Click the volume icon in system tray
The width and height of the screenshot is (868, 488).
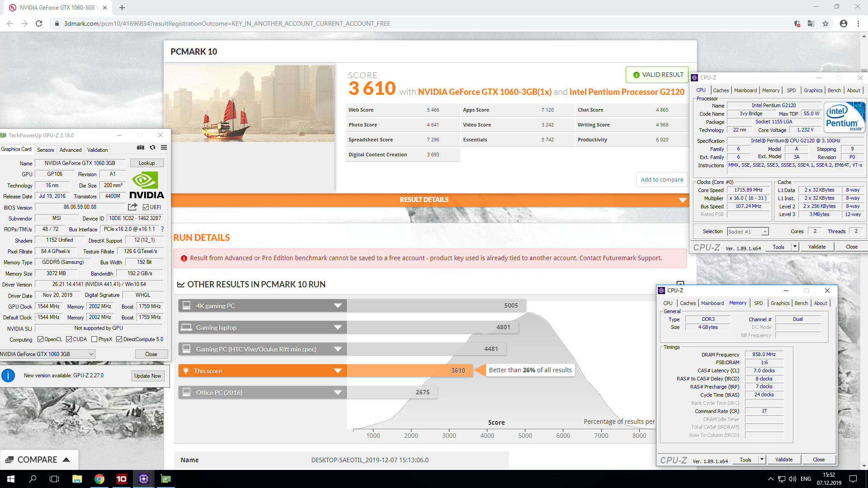point(792,479)
